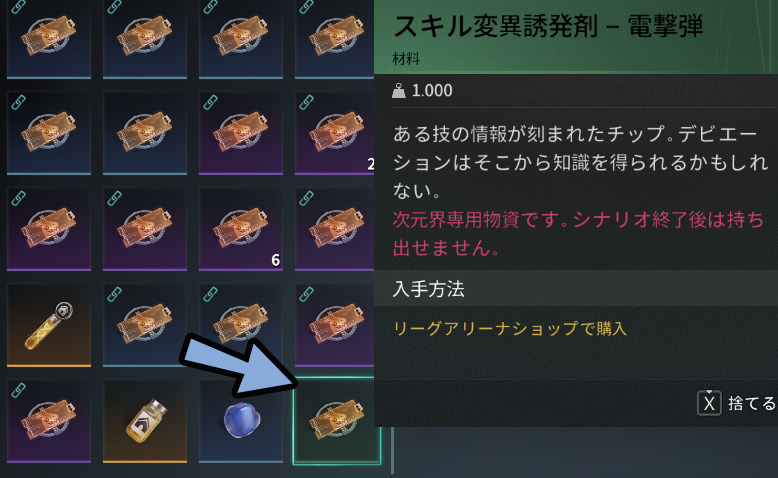Click the X key prompt icon
Viewport: 778px width, 478px height.
710,403
